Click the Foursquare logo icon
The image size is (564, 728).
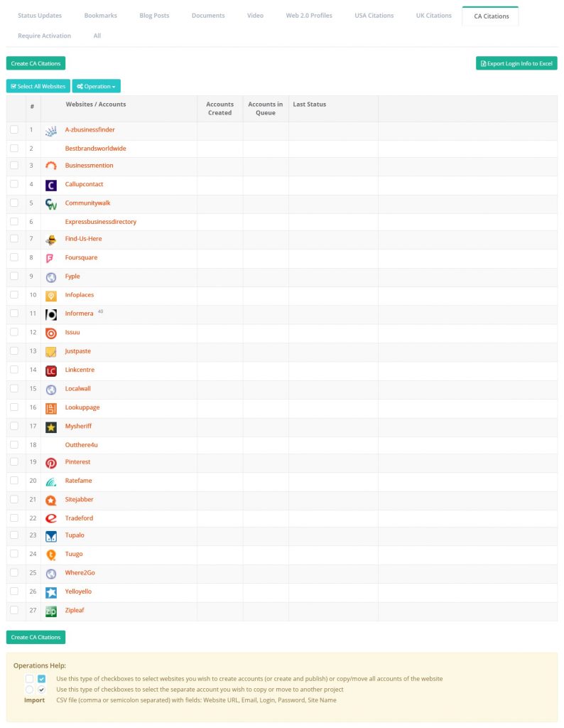click(50, 258)
